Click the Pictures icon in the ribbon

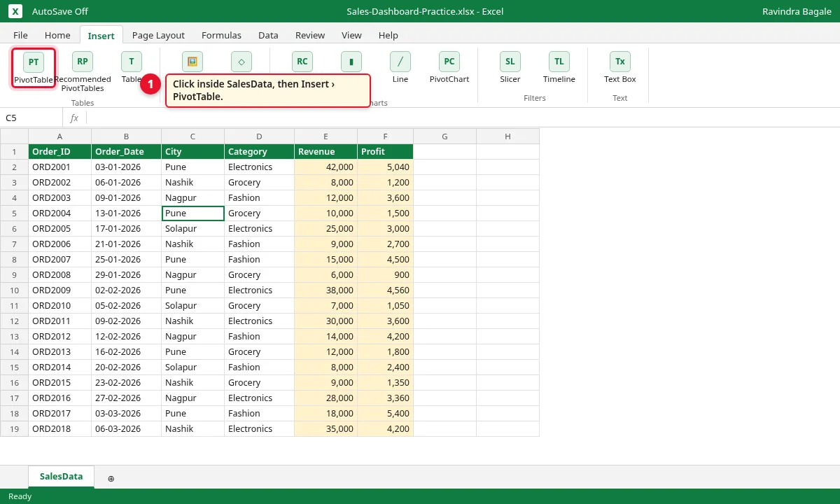192,62
